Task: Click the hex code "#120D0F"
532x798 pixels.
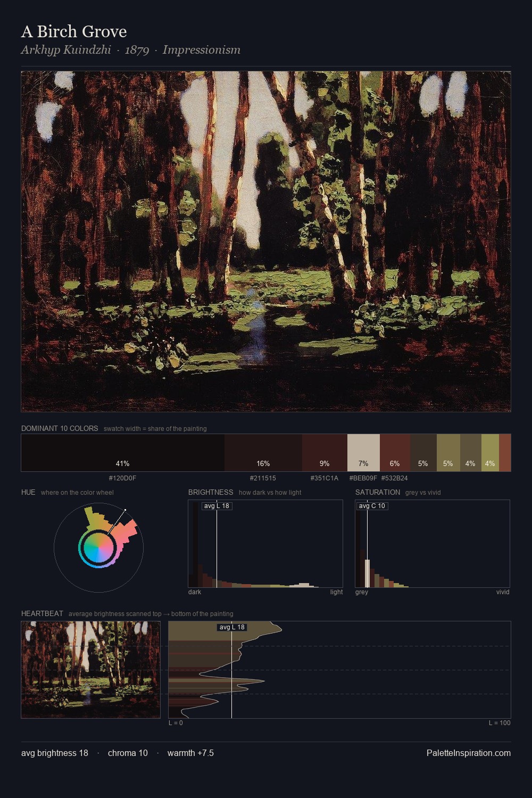Action: tap(123, 478)
